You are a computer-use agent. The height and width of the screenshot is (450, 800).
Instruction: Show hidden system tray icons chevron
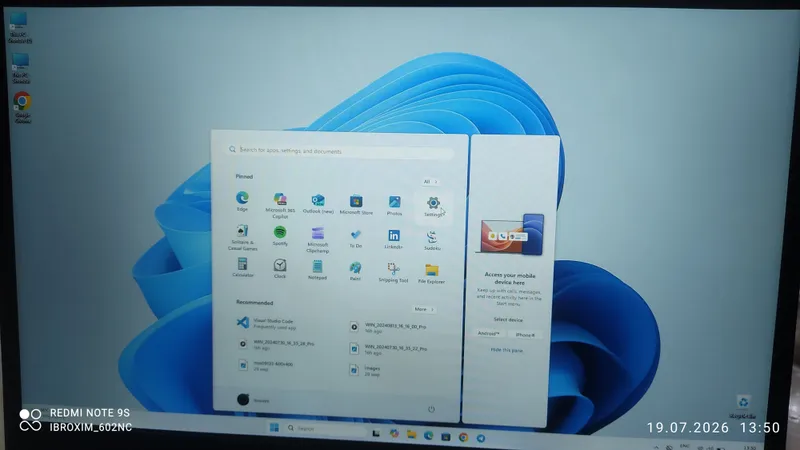coord(656,447)
